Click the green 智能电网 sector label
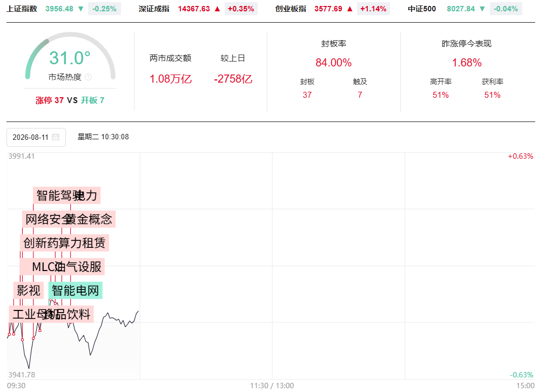 click(x=75, y=290)
